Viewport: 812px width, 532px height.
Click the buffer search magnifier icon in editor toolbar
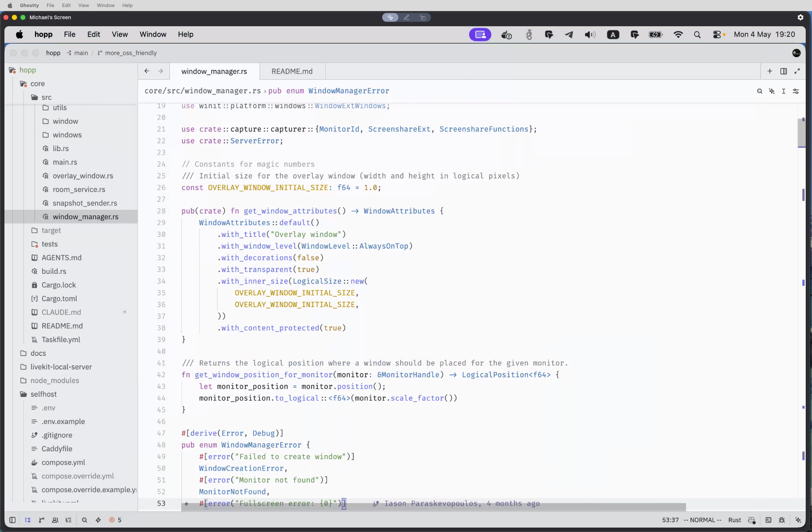(x=760, y=91)
